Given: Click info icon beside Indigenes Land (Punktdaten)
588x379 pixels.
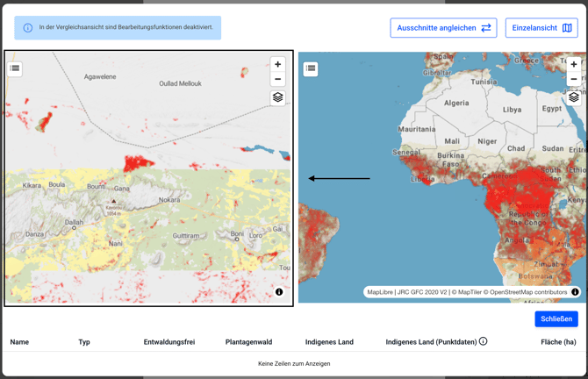Looking at the screenshot, I should click(x=483, y=341).
